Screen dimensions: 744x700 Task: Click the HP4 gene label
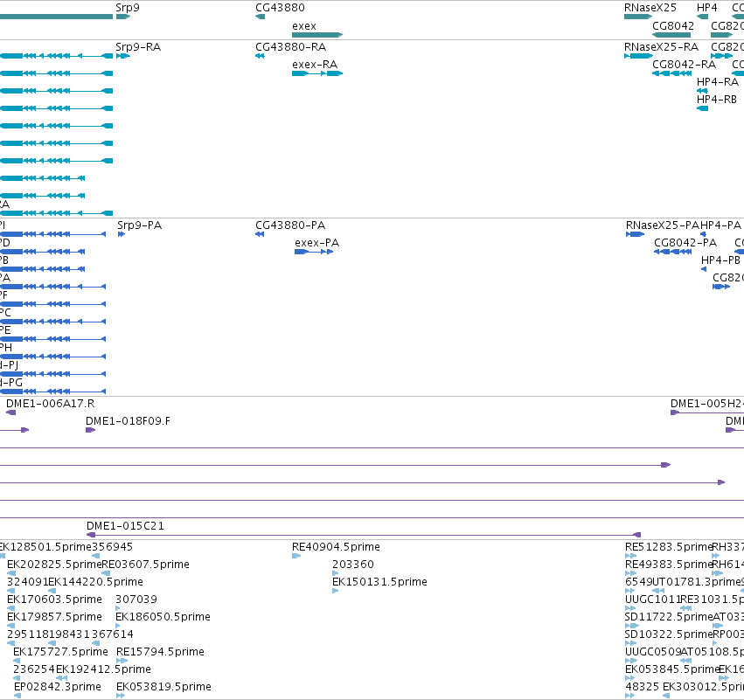706,8
